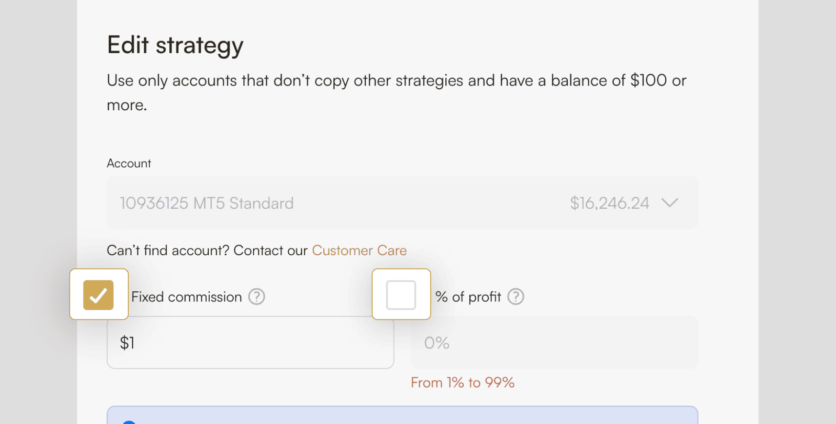Show help for Fixed commission
The width and height of the screenshot is (836, 424).
tap(257, 297)
